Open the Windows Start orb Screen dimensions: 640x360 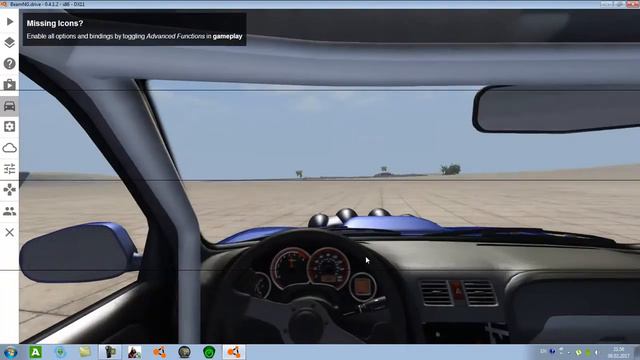[x=10, y=352]
